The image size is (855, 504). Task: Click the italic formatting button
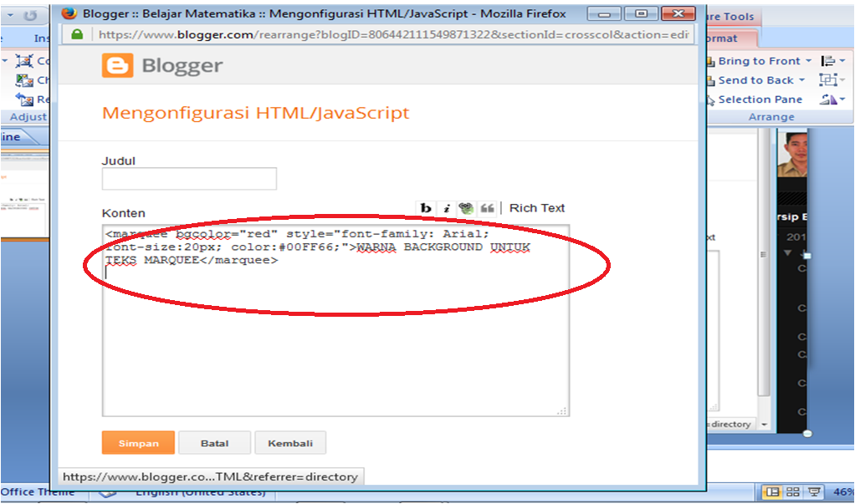point(447,208)
